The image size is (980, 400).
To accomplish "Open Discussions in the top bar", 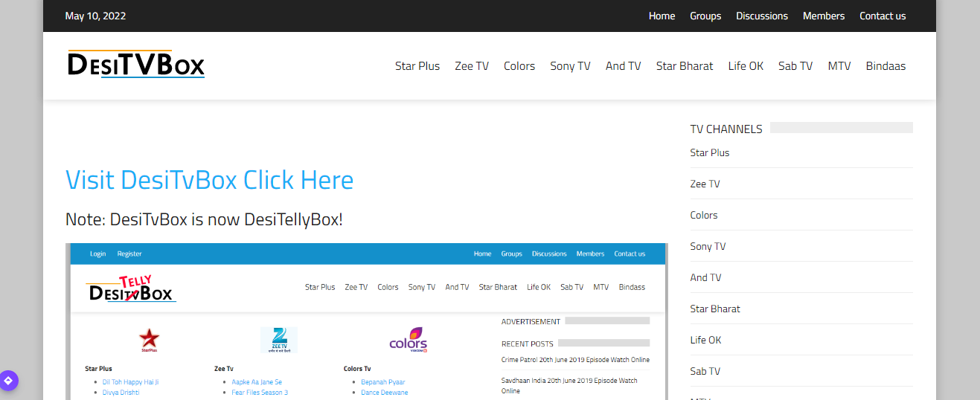I will click(762, 16).
